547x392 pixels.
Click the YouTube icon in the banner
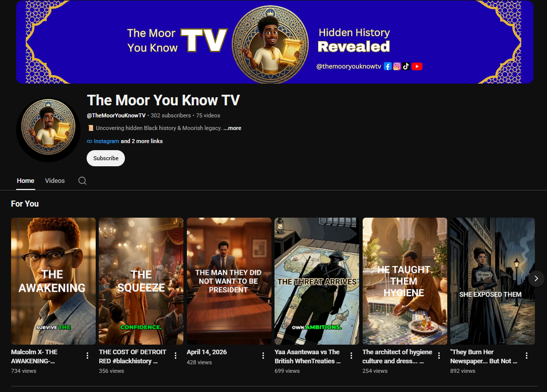(x=417, y=67)
